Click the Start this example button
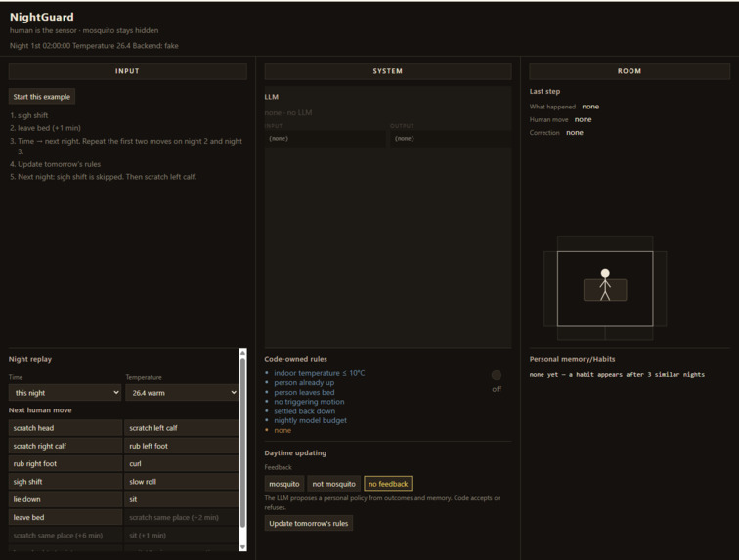 coord(41,97)
